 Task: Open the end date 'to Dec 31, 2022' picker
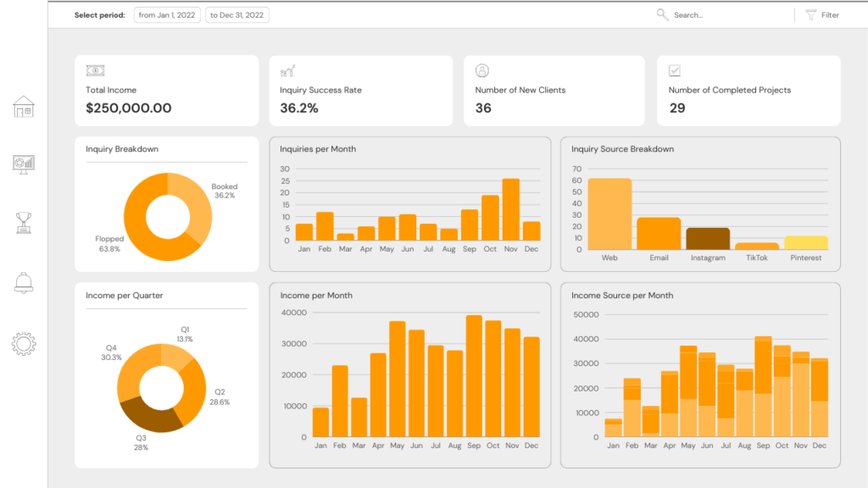pyautogui.click(x=237, y=15)
